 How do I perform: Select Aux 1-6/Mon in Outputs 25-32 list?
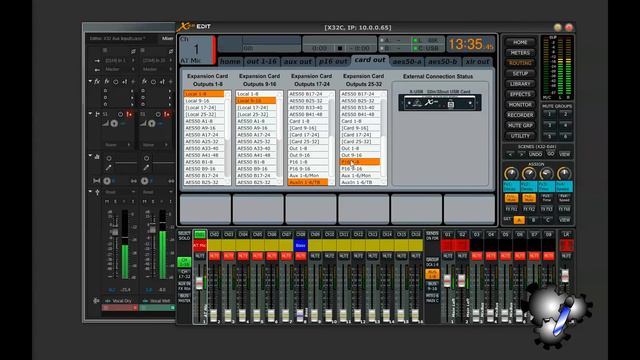coord(360,176)
